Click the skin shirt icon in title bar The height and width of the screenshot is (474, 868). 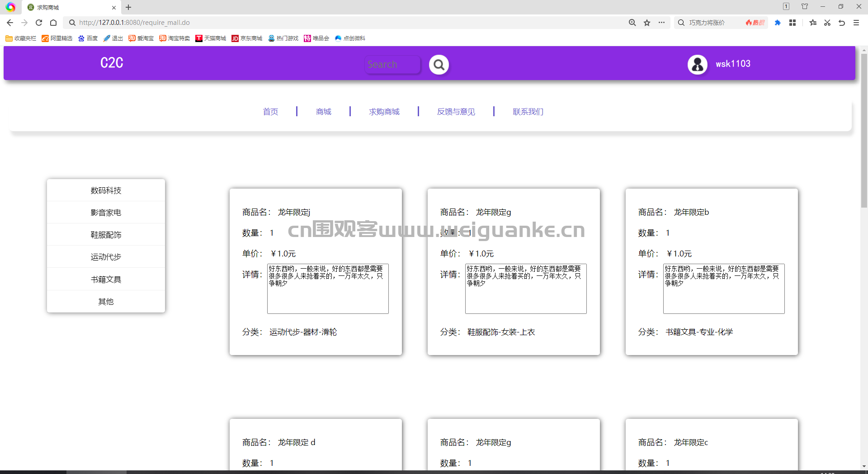(805, 6)
